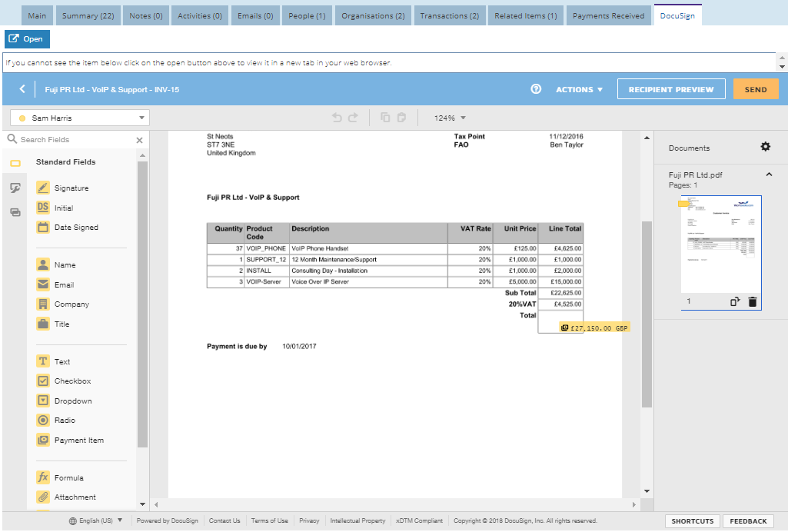Click the orange SEND button
The width and height of the screenshot is (788, 532).
(756, 89)
